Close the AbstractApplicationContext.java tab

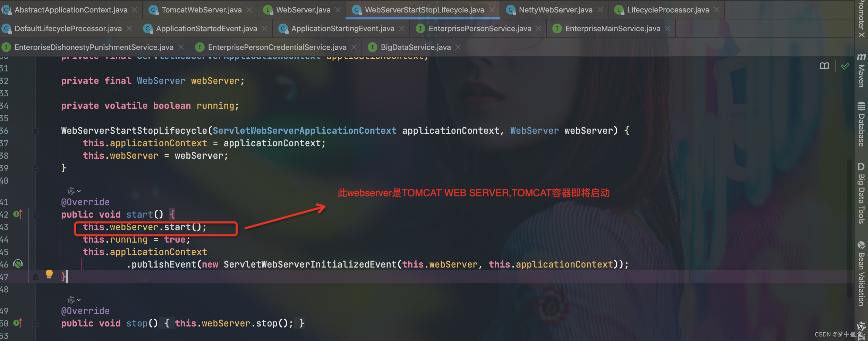click(x=135, y=10)
